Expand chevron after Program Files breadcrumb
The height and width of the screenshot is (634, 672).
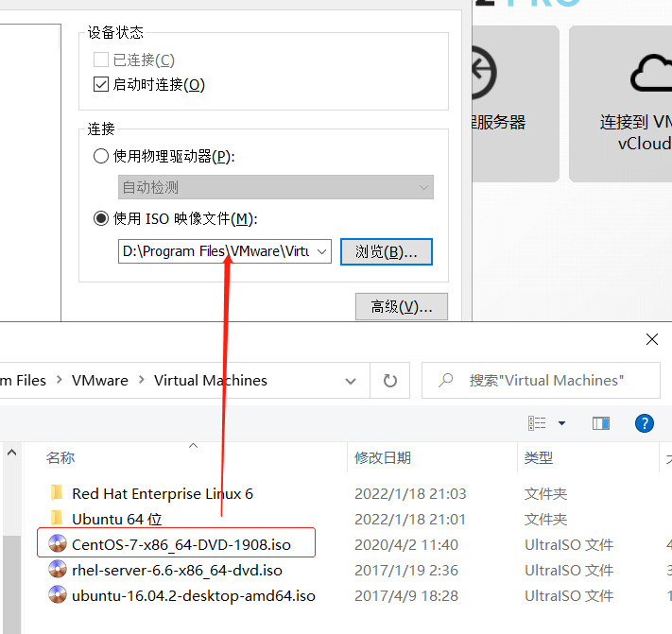[60, 380]
